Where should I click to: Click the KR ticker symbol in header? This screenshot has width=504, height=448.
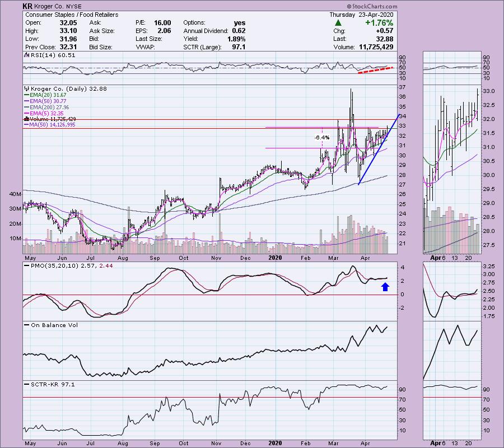[x=27, y=6]
